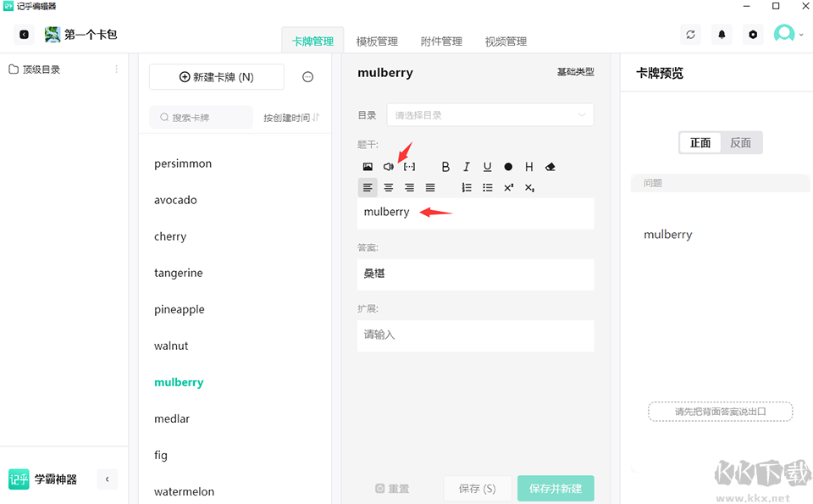
Task: Align text center
Action: (x=389, y=187)
